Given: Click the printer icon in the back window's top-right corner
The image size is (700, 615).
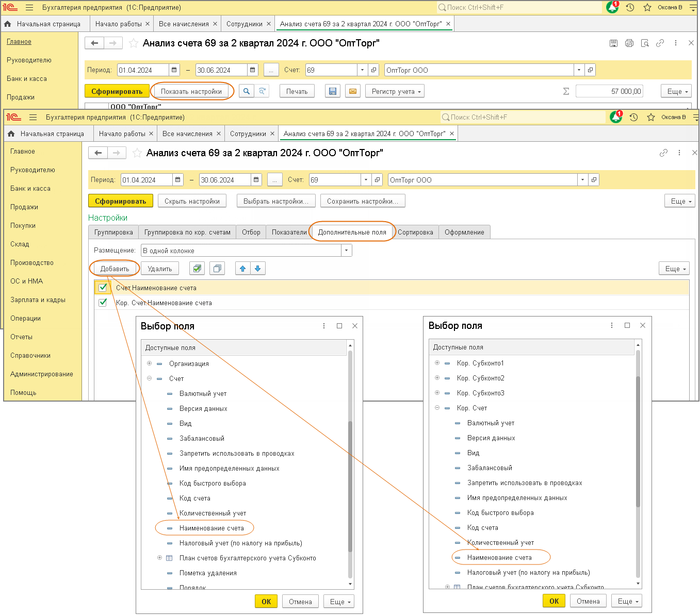Looking at the screenshot, I should click(x=629, y=43).
